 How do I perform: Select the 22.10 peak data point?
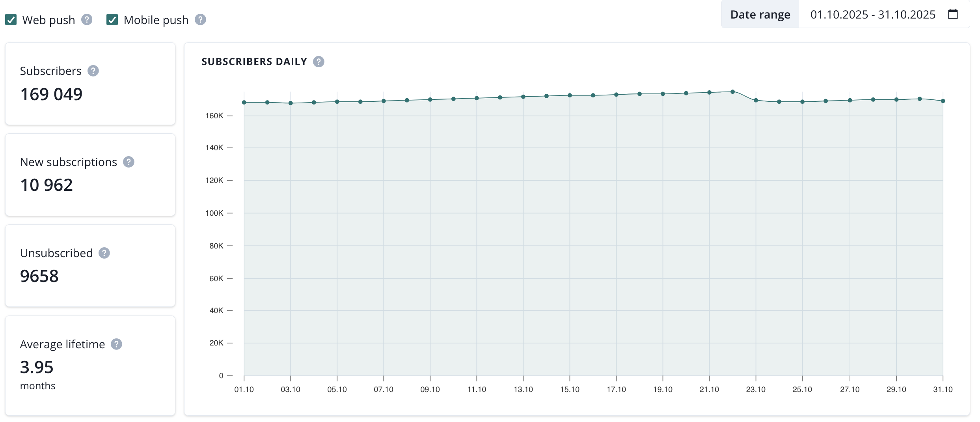[x=732, y=92]
